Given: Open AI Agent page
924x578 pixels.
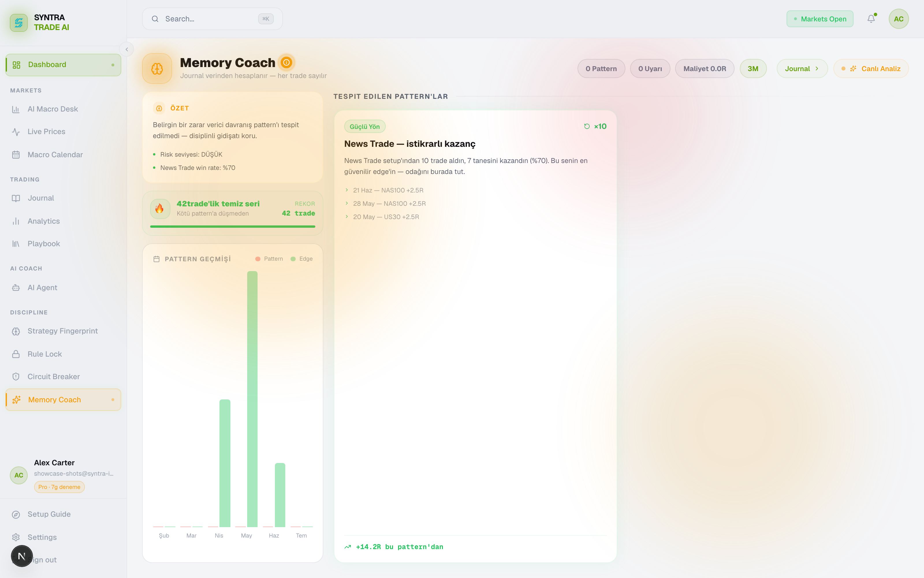Looking at the screenshot, I should (63, 288).
